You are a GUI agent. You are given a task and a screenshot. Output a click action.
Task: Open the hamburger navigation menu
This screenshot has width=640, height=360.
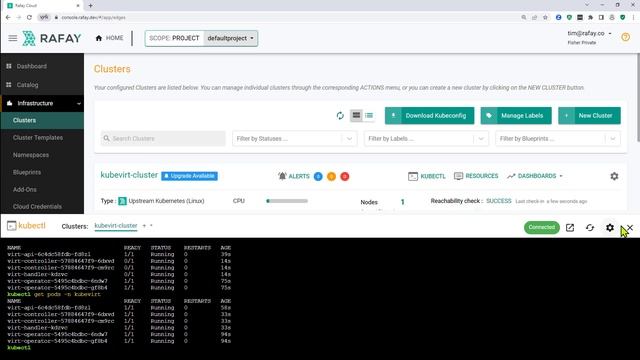[13, 38]
